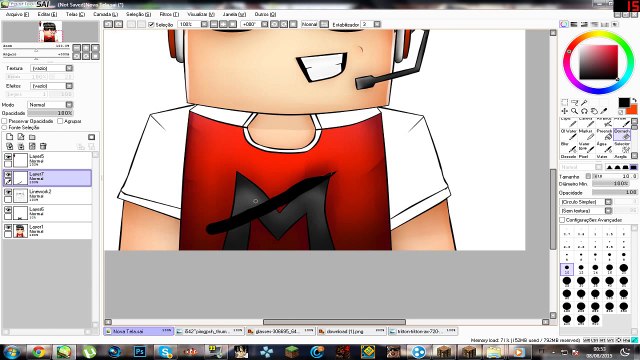Open Google Chrome from the taskbar
Screen dimensions: 640x360
39,351
